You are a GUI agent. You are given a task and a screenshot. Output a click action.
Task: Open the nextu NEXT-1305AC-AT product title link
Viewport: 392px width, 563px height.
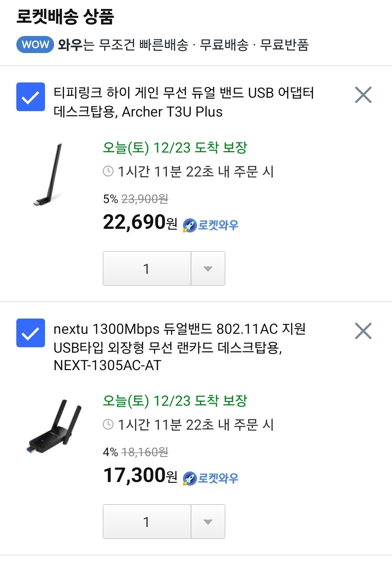(x=180, y=347)
